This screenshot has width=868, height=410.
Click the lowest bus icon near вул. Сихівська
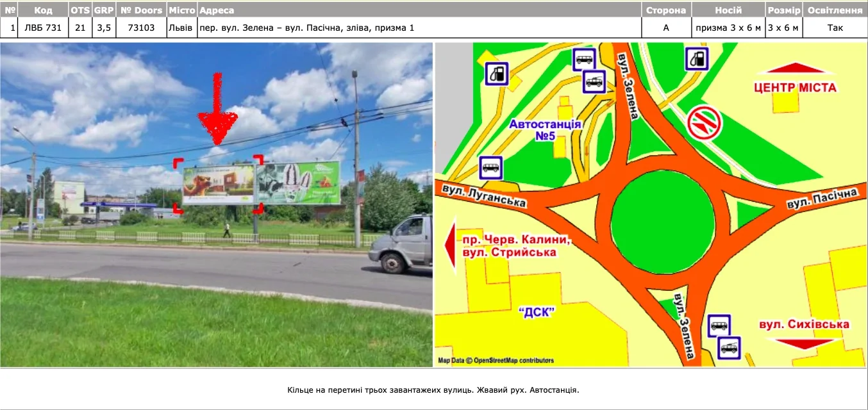pyautogui.click(x=729, y=348)
